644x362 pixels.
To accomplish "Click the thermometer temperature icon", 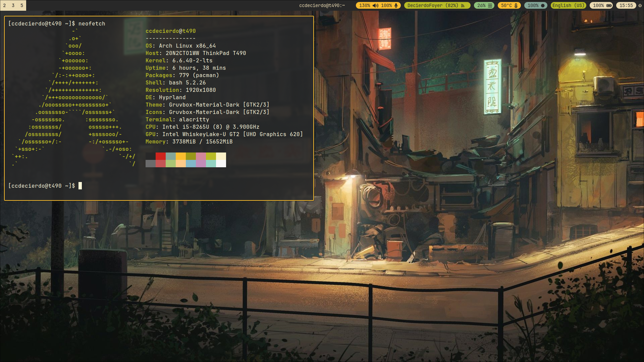I will tap(516, 5).
